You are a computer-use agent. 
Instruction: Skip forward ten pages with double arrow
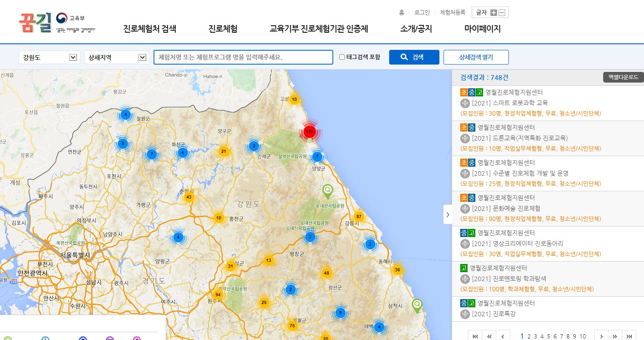[615, 336]
